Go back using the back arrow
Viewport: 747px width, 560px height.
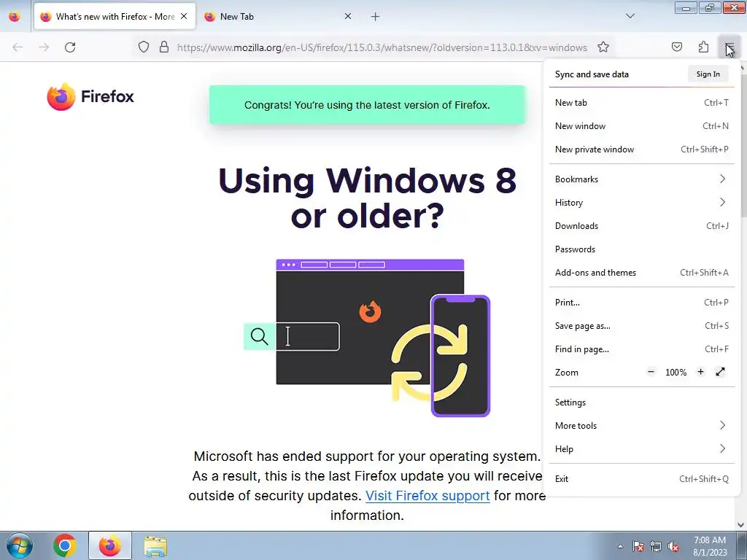point(18,47)
